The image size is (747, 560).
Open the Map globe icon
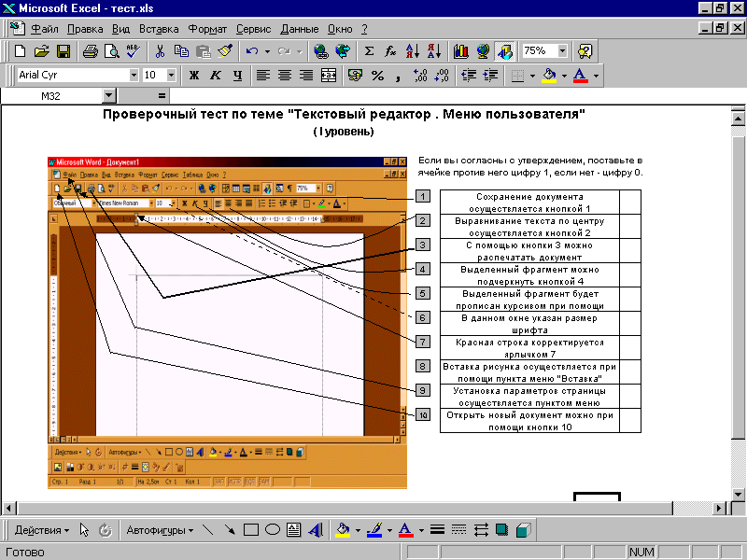point(483,51)
